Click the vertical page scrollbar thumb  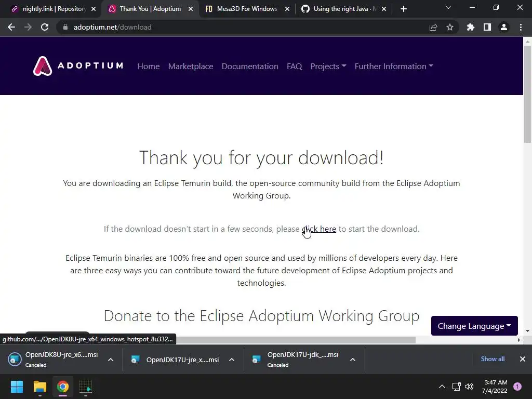[x=527, y=94]
